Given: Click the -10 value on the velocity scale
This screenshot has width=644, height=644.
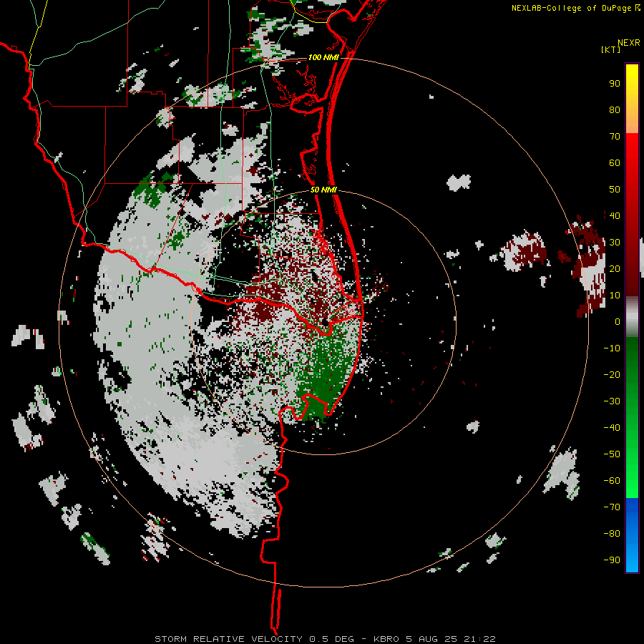Looking at the screenshot, I should (x=612, y=348).
